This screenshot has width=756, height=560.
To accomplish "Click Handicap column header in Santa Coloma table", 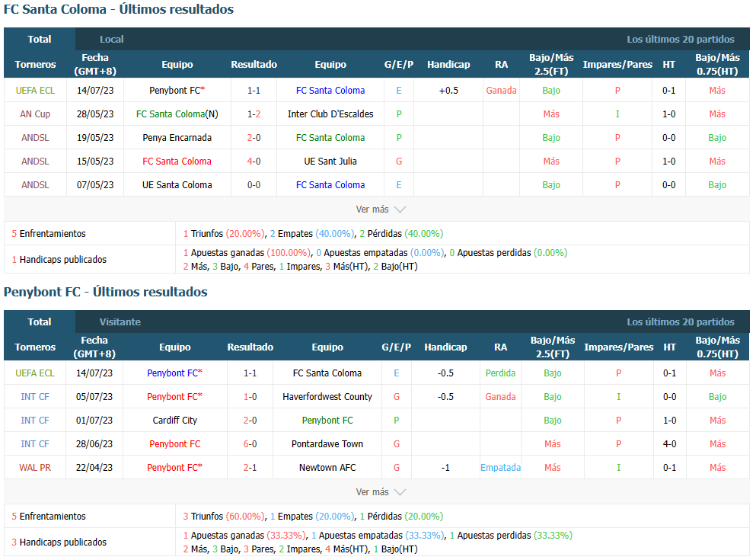I will click(448, 64).
